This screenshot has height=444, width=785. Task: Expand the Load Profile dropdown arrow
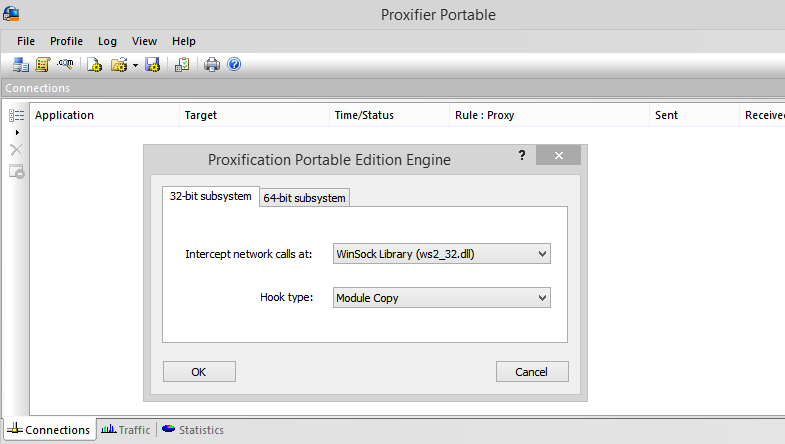(135, 65)
